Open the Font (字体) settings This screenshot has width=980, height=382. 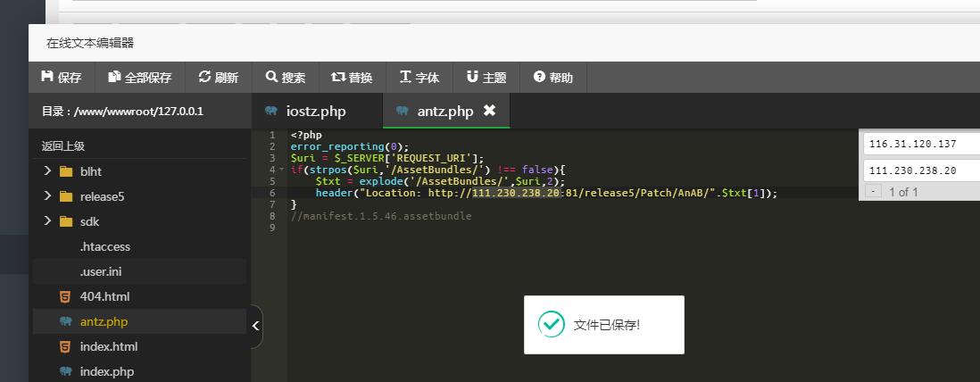419,78
